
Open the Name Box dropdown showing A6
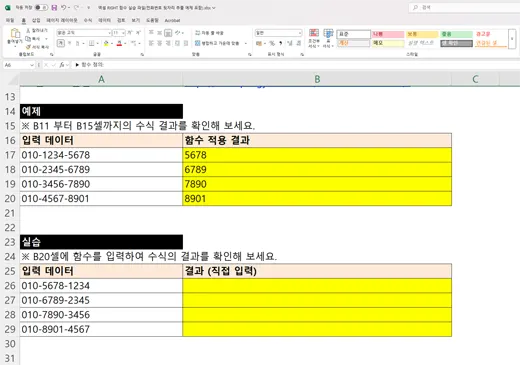[x=32, y=65]
